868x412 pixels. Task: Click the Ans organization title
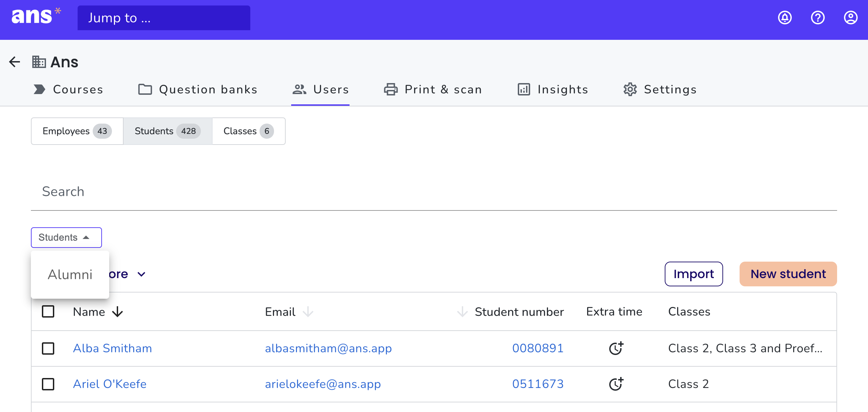(64, 62)
